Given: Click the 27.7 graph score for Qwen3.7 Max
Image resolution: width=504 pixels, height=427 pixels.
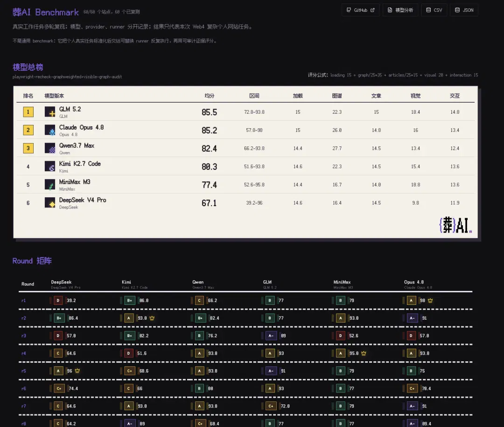Looking at the screenshot, I should [x=337, y=148].
